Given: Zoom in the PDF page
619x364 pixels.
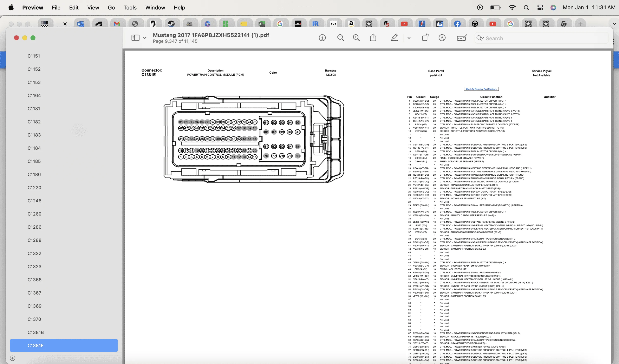Looking at the screenshot, I should coord(356,38).
